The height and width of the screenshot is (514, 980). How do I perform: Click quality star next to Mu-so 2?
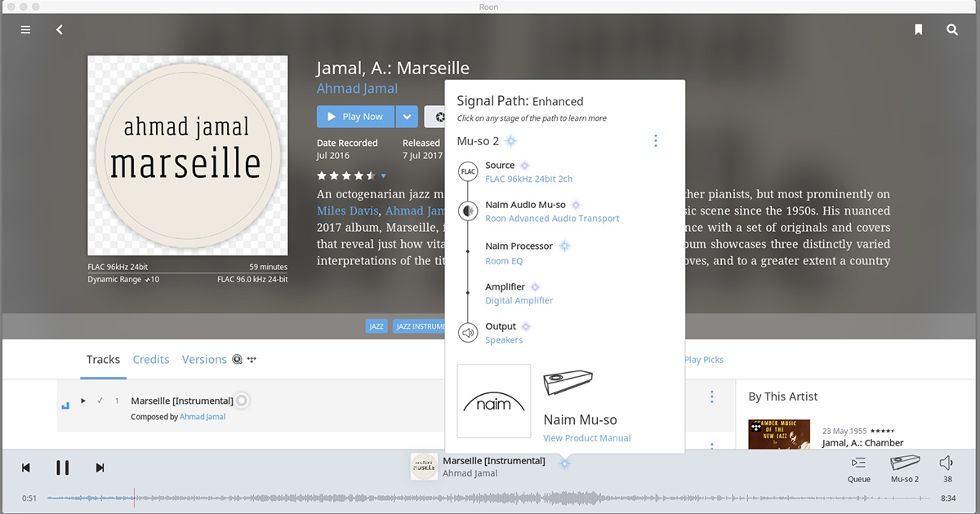tap(510, 141)
